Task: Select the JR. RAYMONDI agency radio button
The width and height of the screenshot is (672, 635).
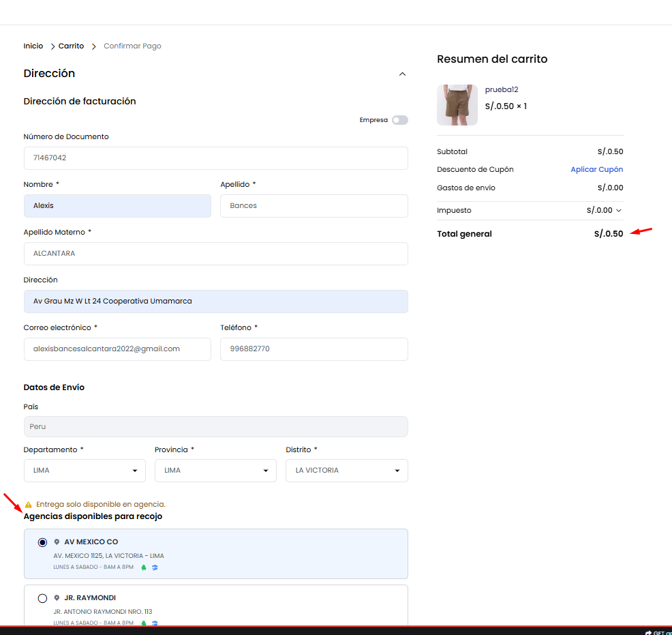Action: click(x=43, y=598)
